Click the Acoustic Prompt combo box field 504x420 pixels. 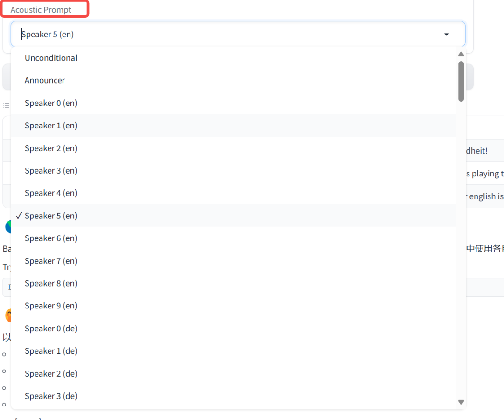tap(224, 35)
